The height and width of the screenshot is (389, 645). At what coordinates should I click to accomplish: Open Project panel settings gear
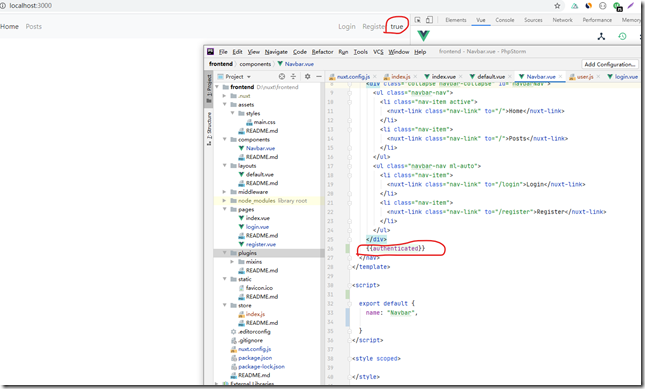307,76
